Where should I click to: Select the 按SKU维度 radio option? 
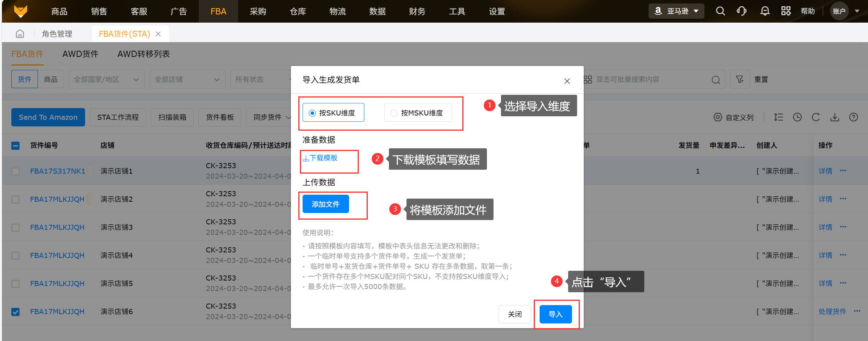333,113
